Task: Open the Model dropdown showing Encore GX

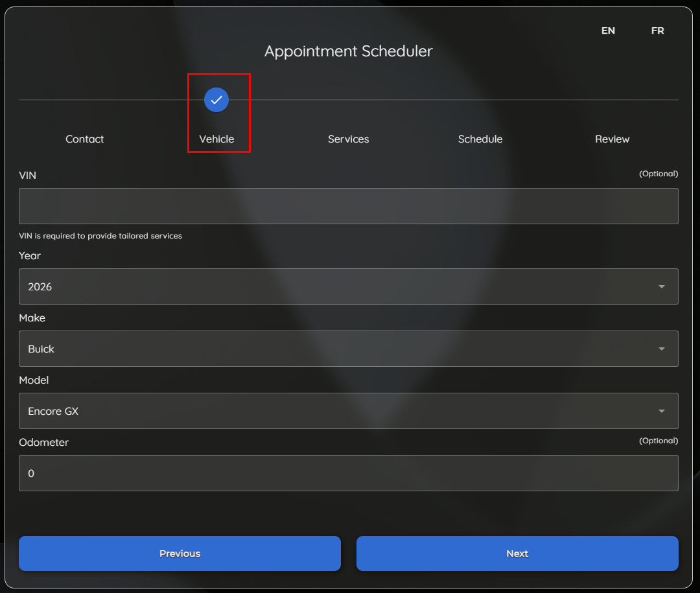Action: 337,411
